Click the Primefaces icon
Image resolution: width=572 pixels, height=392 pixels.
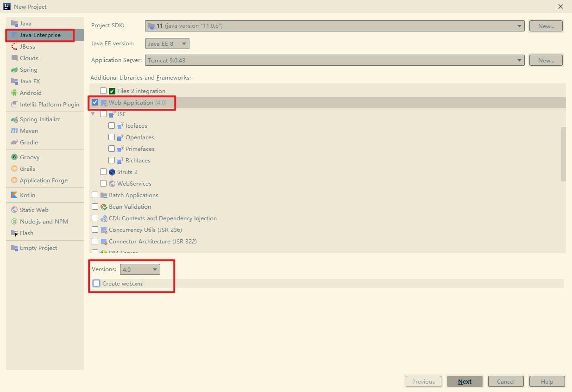pos(120,149)
